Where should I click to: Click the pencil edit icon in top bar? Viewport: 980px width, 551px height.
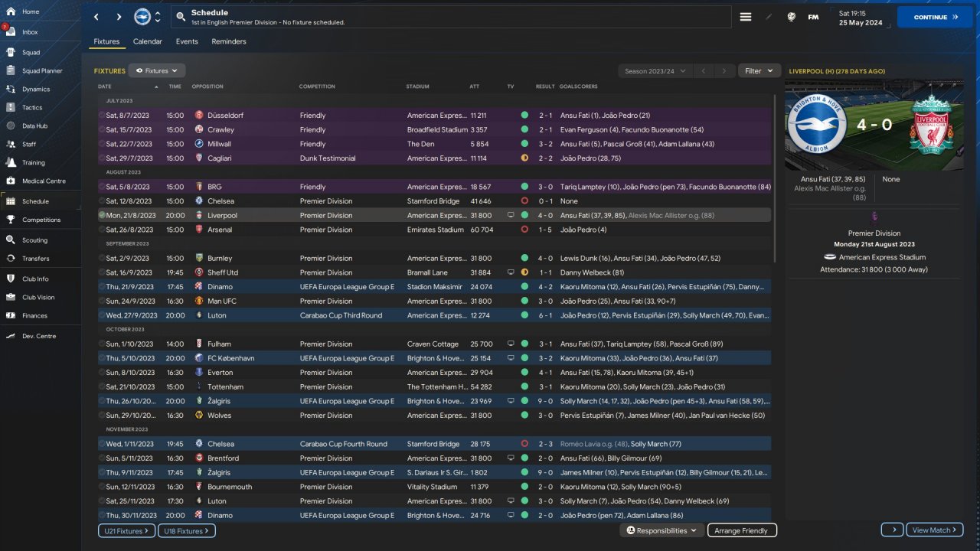click(769, 17)
